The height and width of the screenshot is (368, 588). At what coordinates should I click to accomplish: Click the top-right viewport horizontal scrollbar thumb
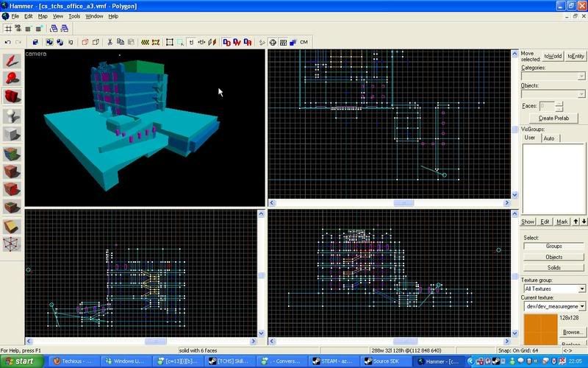[404, 203]
